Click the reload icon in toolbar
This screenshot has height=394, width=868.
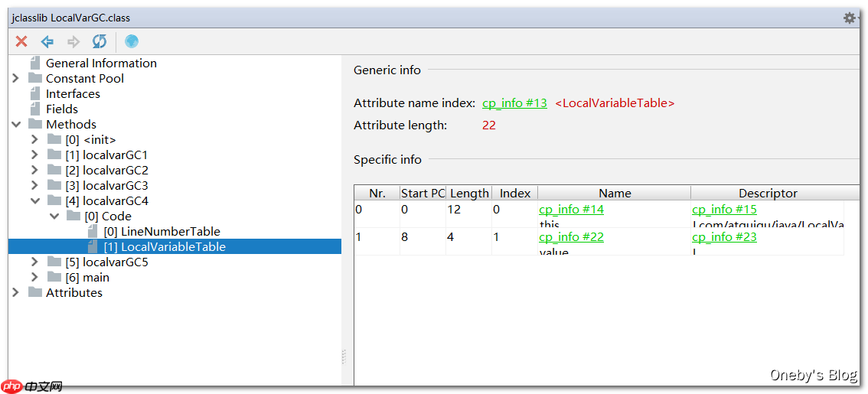[100, 41]
